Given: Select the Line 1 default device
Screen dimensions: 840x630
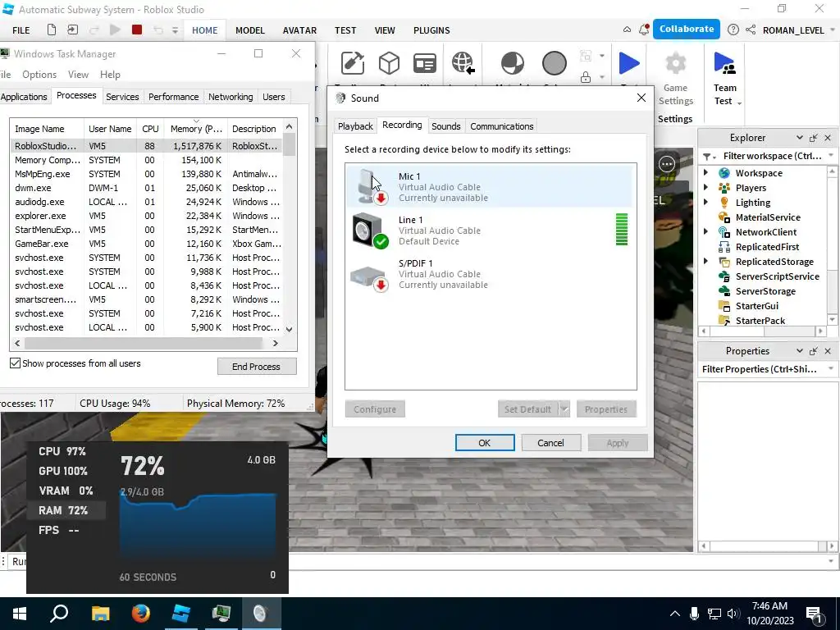Looking at the screenshot, I should (491, 230).
